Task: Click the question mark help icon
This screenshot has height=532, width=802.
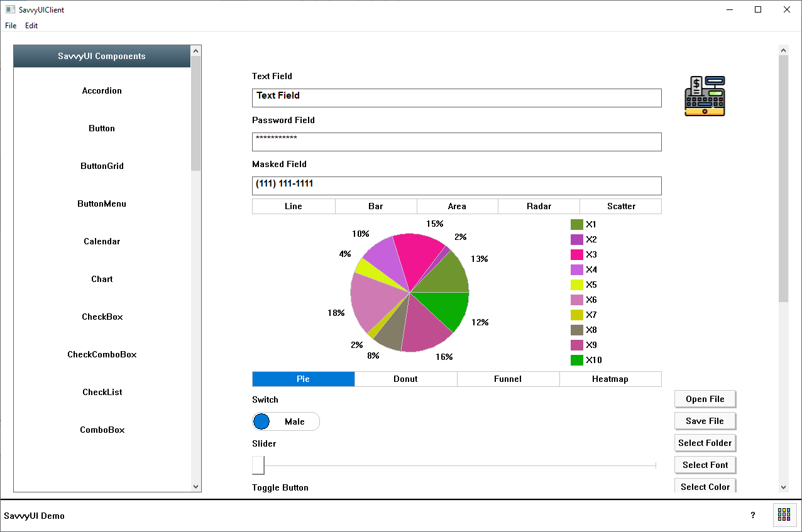Action: pos(753,515)
